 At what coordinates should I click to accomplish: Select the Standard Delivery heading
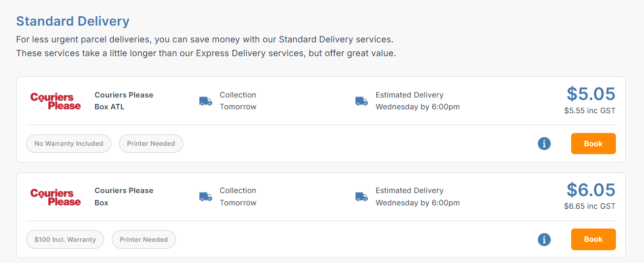pyautogui.click(x=73, y=22)
